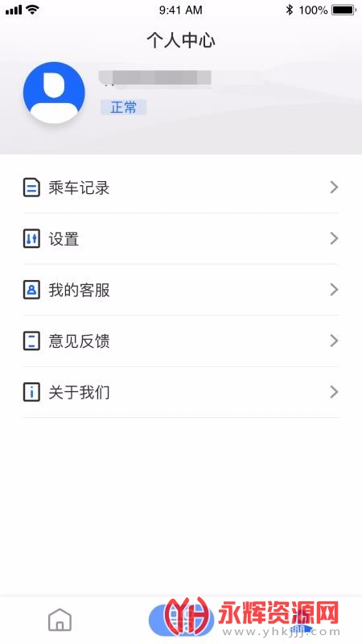Tap the battery indicator icon
Screen dimensions: 362x644
tap(344, 10)
